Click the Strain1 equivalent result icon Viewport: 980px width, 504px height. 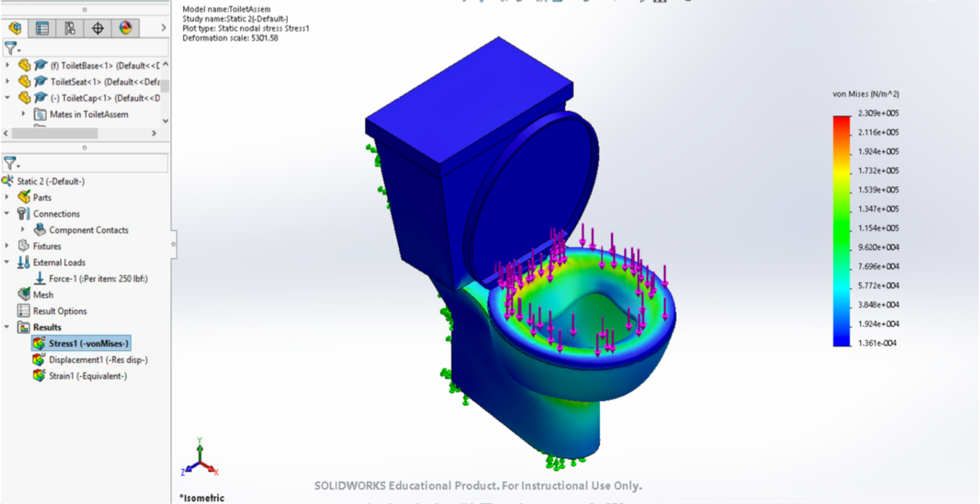[39, 376]
